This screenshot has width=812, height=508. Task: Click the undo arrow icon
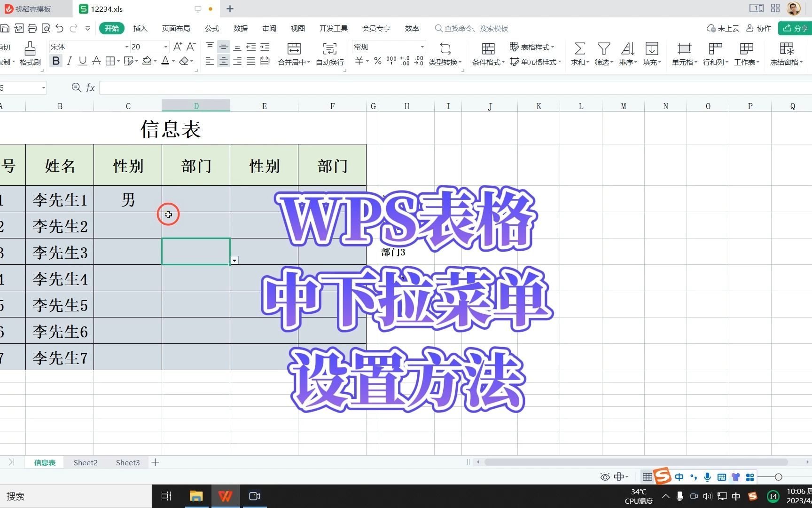(60, 29)
